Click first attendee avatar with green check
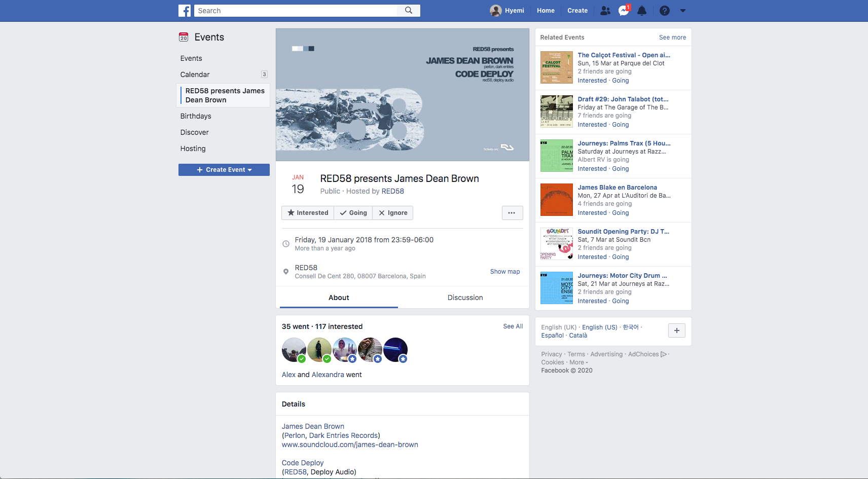Viewport: 868px width, 479px height. pos(294,350)
